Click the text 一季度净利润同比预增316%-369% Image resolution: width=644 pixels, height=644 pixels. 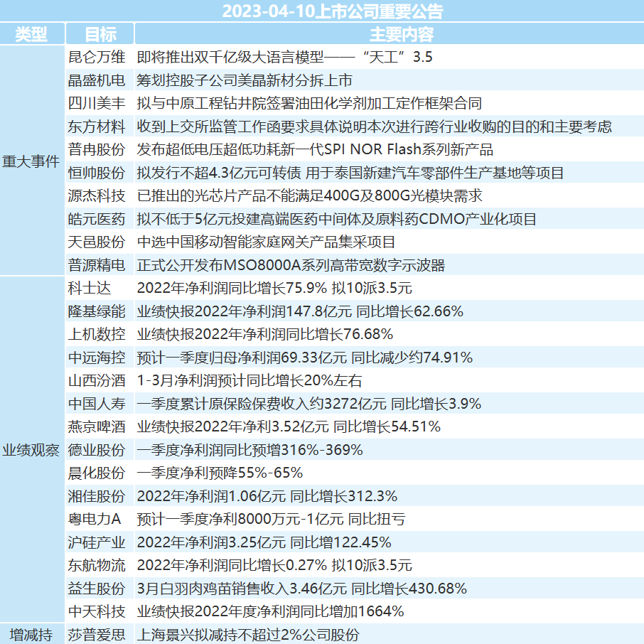point(249,450)
